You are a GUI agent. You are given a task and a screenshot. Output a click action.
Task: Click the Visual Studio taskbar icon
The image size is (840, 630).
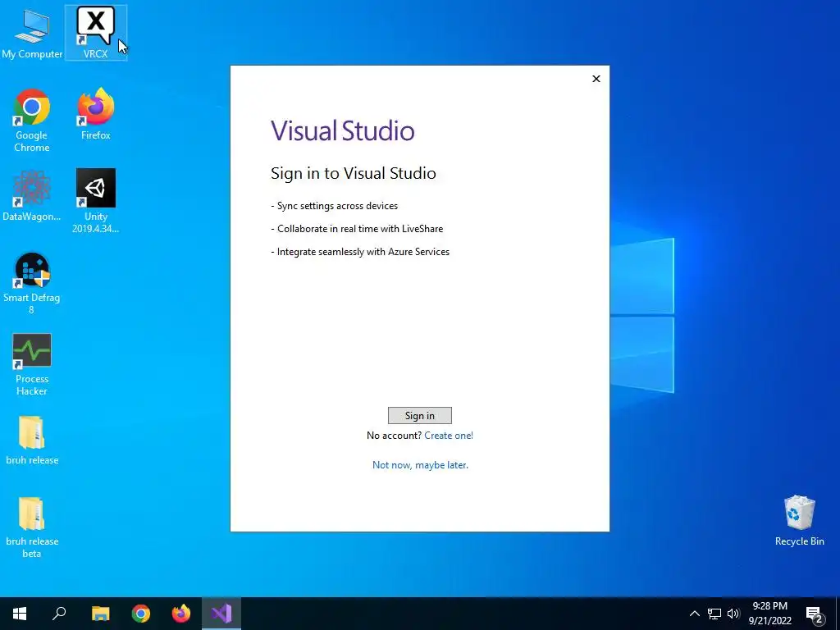pyautogui.click(x=221, y=614)
